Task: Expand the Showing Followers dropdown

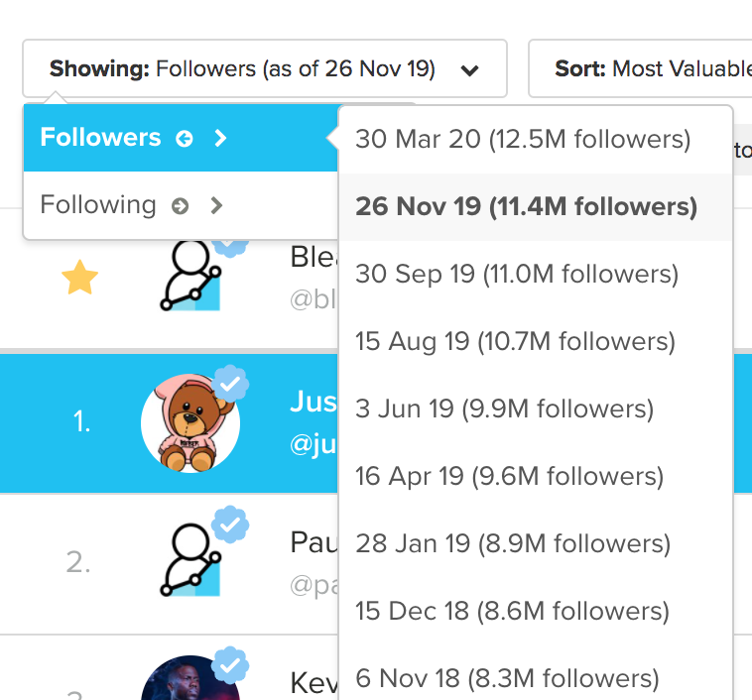Action: coord(265,68)
